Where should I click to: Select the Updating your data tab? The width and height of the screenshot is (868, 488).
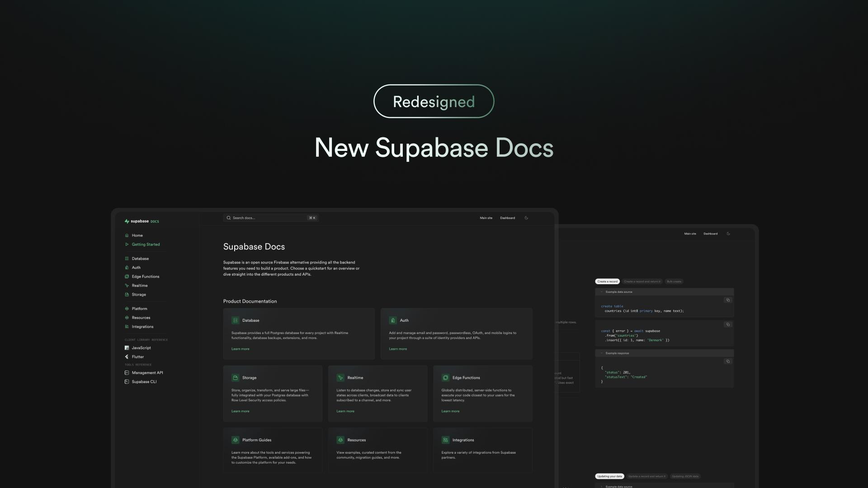pyautogui.click(x=609, y=476)
